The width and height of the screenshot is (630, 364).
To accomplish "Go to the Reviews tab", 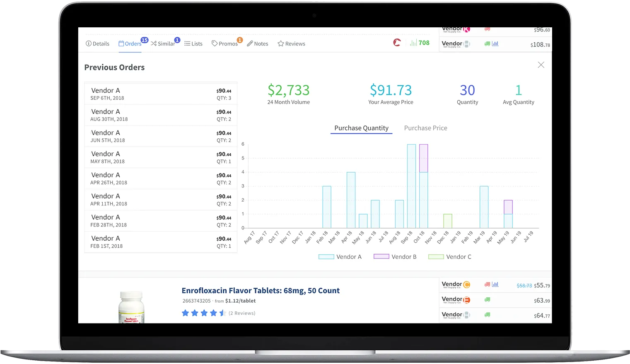I will 291,44.
